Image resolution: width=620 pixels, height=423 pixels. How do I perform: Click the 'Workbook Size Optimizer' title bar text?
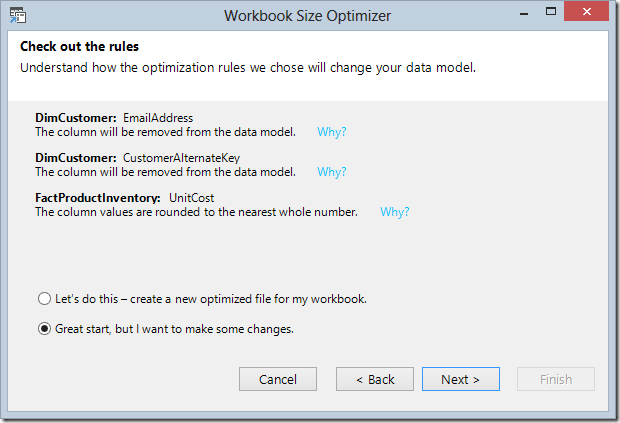click(x=308, y=16)
